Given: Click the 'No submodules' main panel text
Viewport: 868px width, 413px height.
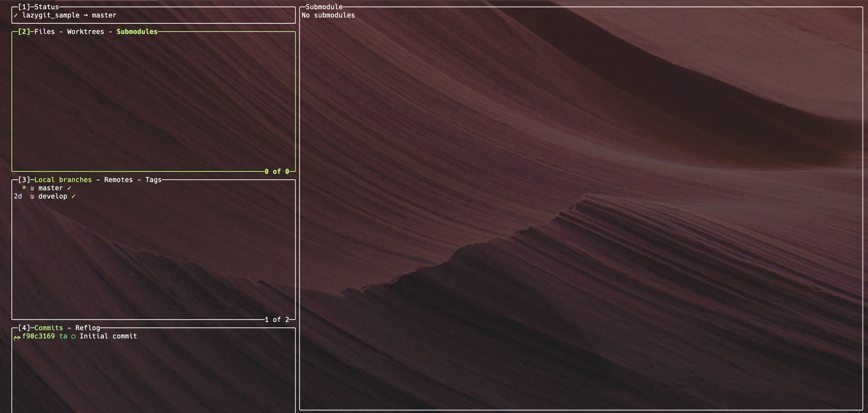Looking at the screenshot, I should pos(328,15).
